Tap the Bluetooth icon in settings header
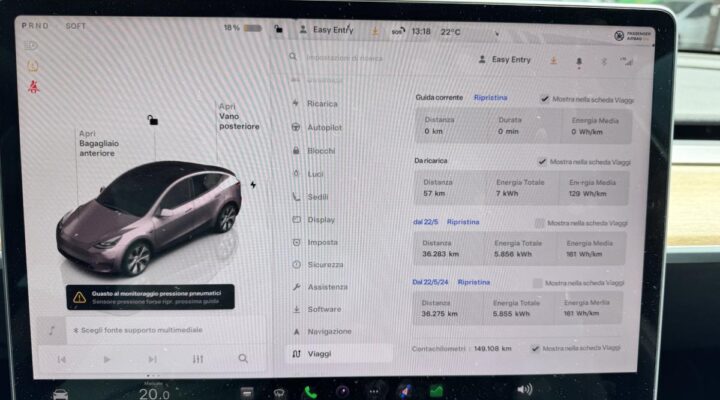 click(x=603, y=61)
